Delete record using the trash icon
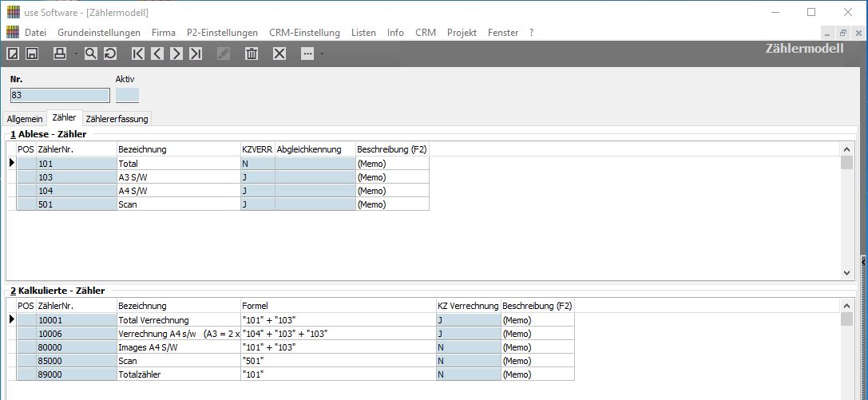This screenshot has width=868, height=400. (252, 53)
